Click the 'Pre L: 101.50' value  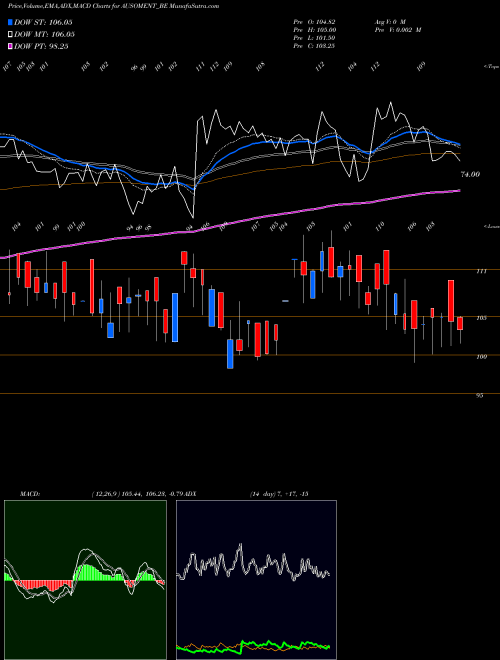[314, 38]
